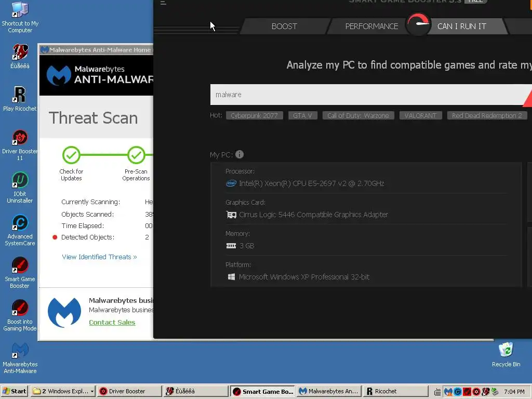Select the VALORANT hot tag
Screen dimensions: 532x399
pos(420,116)
